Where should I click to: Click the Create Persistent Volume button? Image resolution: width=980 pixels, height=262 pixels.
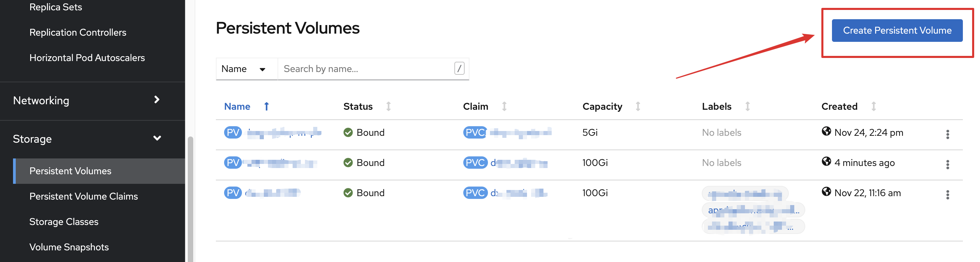896,31
